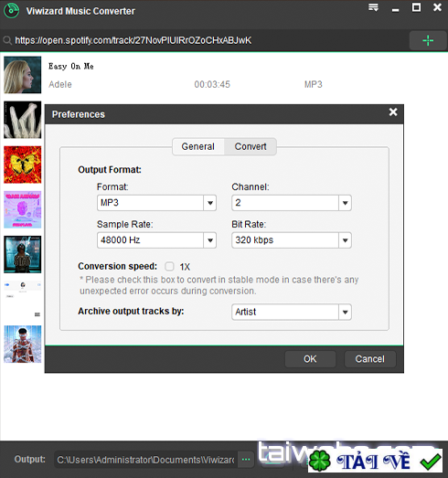Expand the Archive output tracks dropdown arrow
The height and width of the screenshot is (478, 448).
pyautogui.click(x=345, y=313)
